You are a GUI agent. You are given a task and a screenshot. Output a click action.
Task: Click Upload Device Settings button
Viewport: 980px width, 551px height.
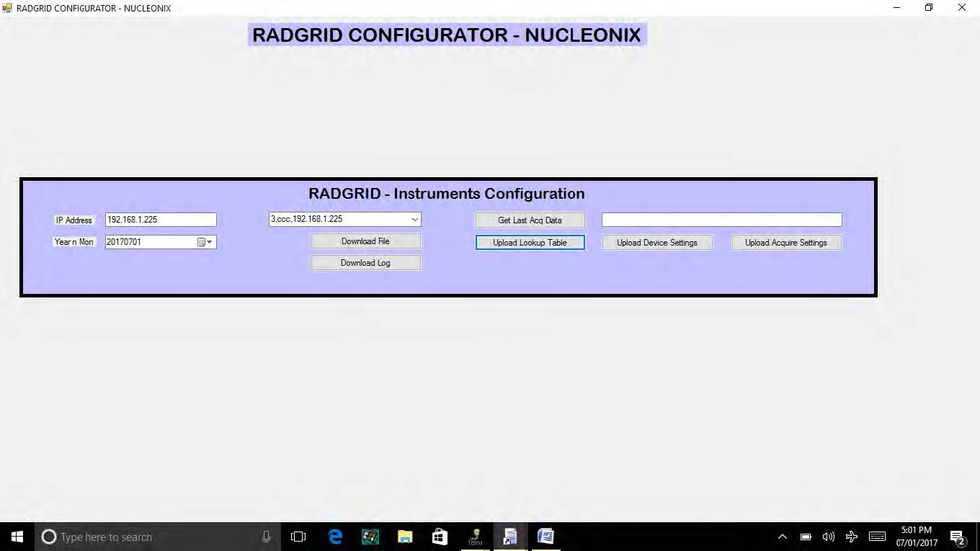[656, 243]
